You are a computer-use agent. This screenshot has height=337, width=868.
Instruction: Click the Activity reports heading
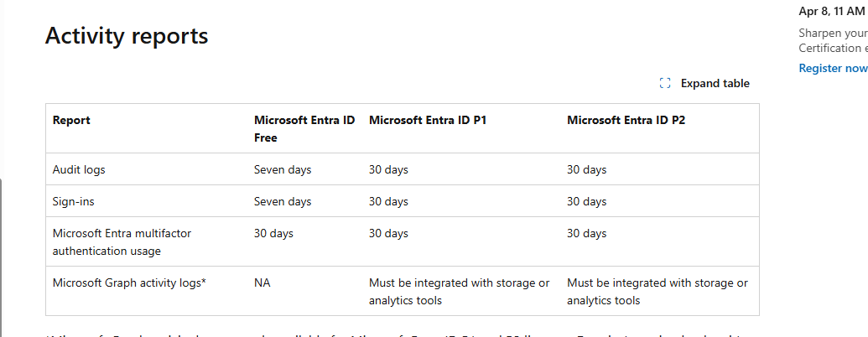[127, 35]
